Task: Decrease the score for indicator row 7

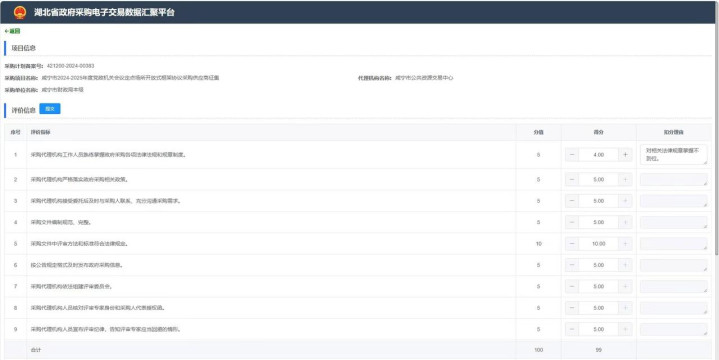Action: click(x=572, y=287)
